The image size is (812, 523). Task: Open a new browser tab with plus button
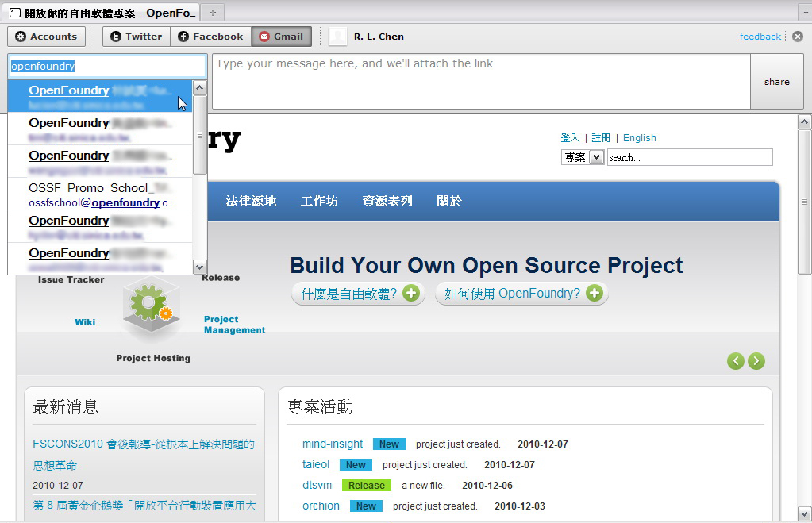click(x=212, y=13)
